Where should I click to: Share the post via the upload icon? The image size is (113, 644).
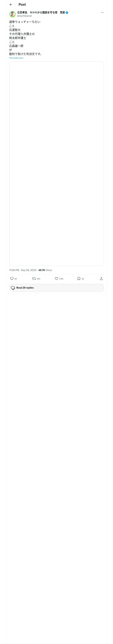[101, 279]
